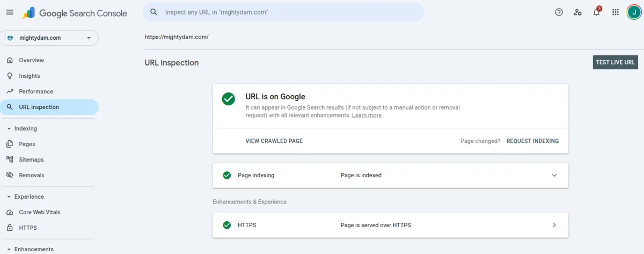Click 'Page is indexed' status text
This screenshot has height=254, width=644.
[361, 175]
